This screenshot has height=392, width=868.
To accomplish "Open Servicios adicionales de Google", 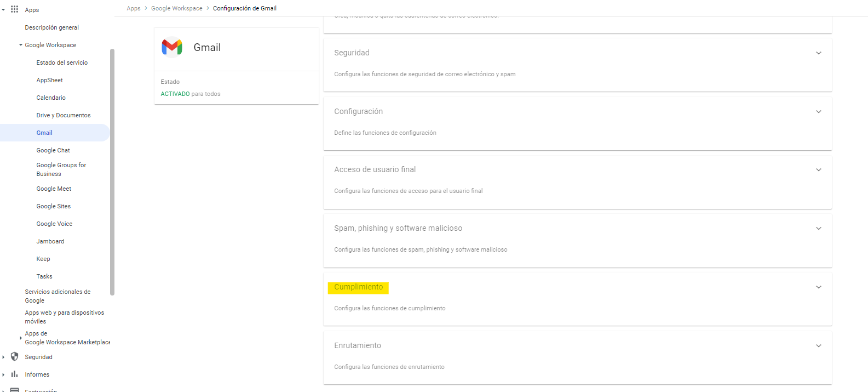I will tap(58, 296).
